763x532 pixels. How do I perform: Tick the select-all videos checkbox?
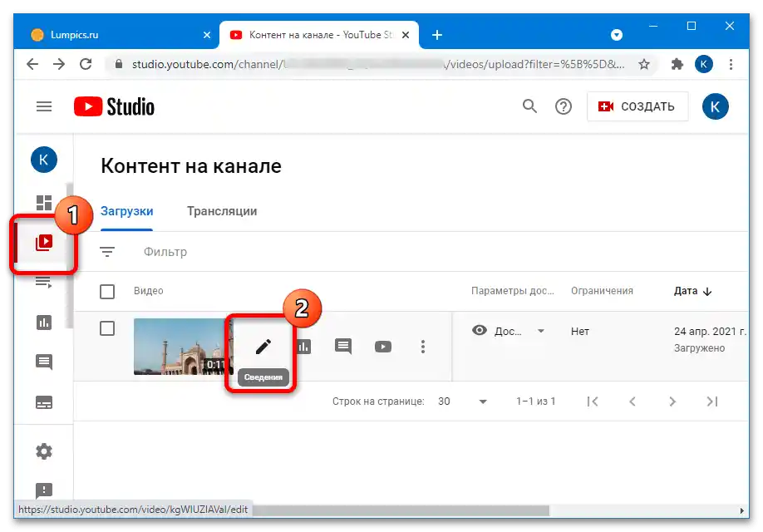(107, 292)
